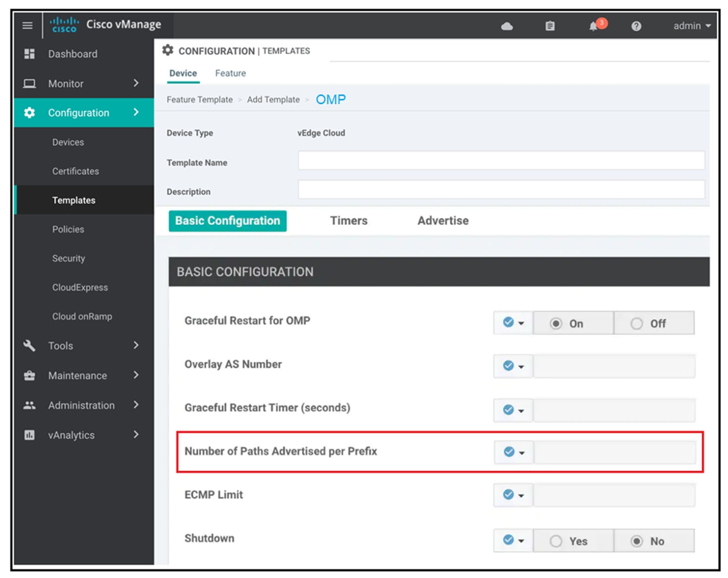The height and width of the screenshot is (578, 728).
Task: Click the Graceful Restart Timer input
Action: click(614, 410)
